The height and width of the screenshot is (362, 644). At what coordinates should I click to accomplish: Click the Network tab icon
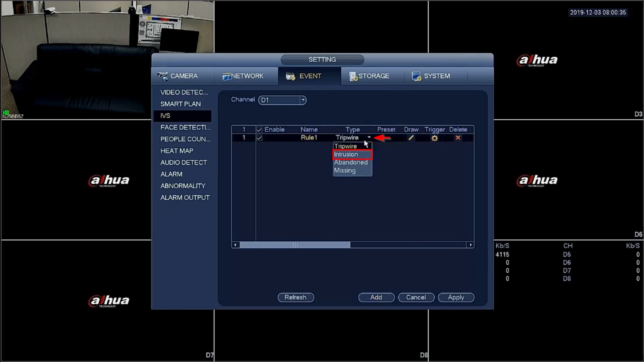[227, 76]
